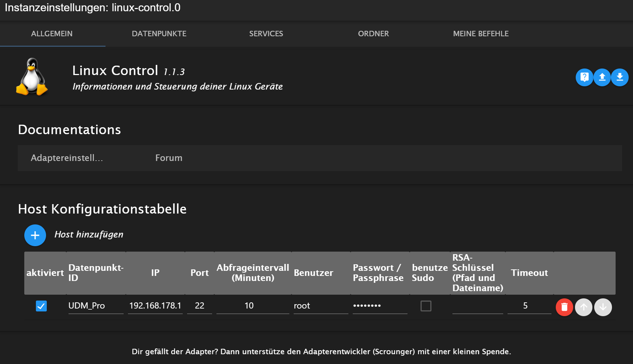Screen dimensions: 633x364
Task: Click the Host hinzufügen label
Action: (x=89, y=235)
